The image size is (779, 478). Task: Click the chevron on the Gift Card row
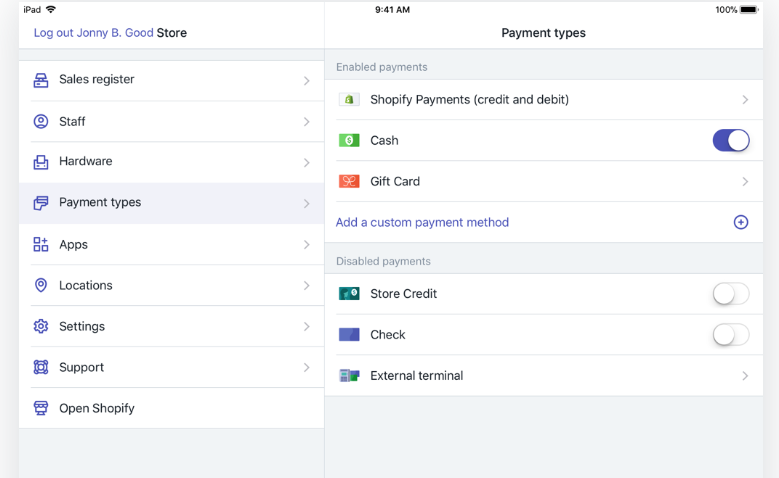(745, 182)
